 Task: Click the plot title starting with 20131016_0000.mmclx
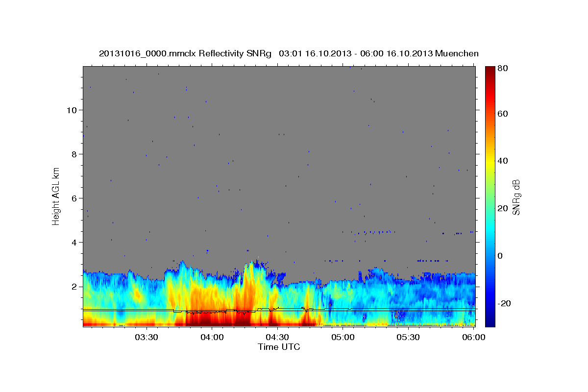pos(289,54)
